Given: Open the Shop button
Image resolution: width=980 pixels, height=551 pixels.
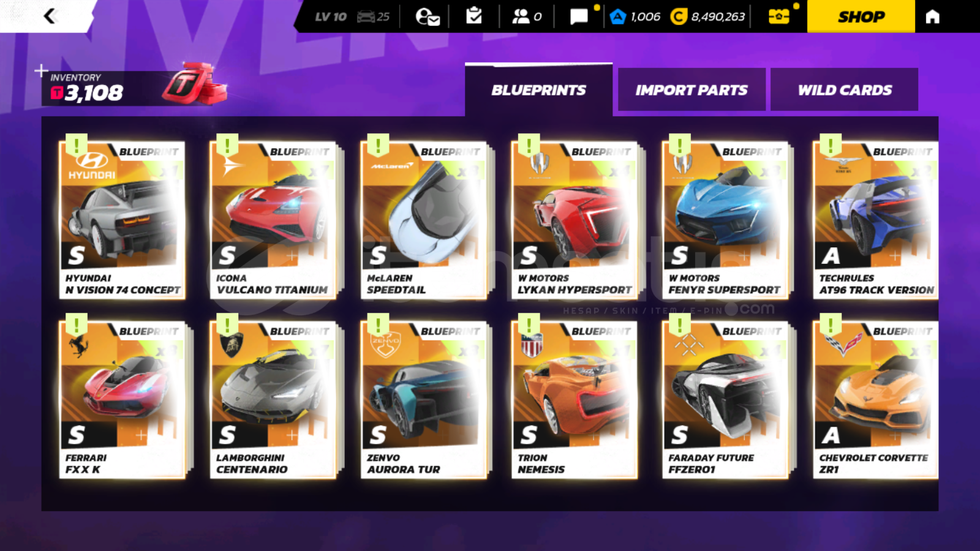Looking at the screenshot, I should click(861, 17).
